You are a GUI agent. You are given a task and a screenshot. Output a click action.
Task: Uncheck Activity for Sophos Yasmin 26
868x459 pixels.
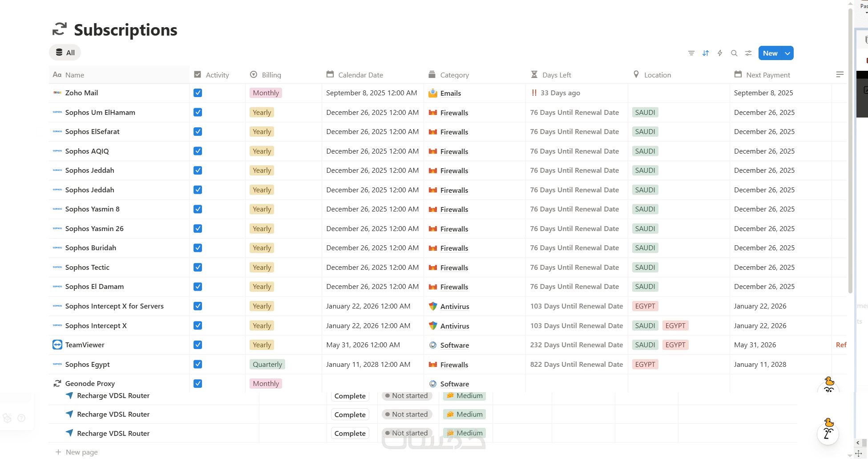coord(198,228)
